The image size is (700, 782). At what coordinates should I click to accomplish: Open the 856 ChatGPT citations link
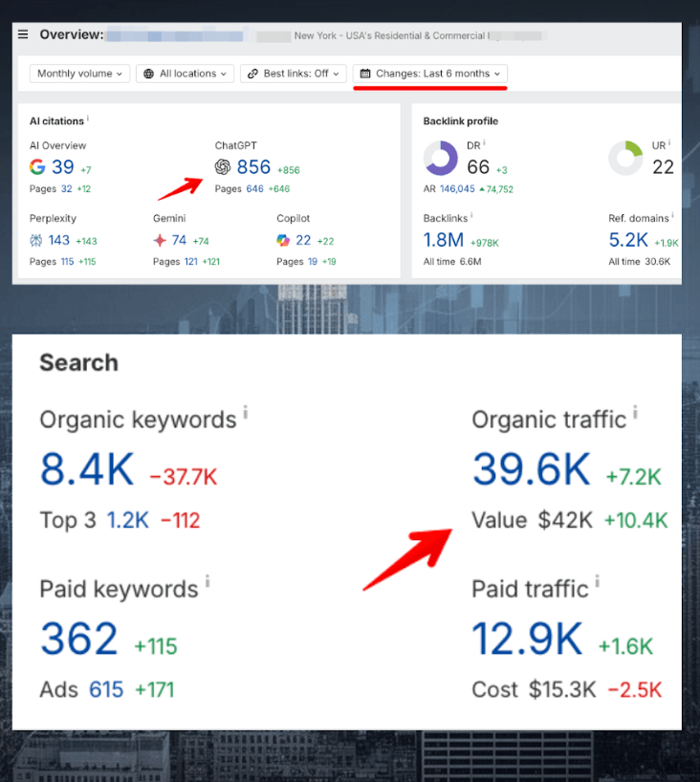tap(253, 167)
